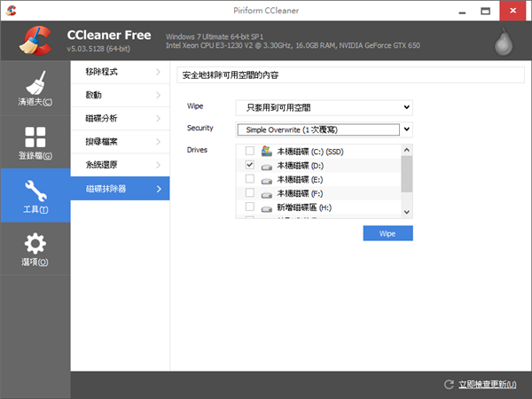Click the 安全地抹除可用空間的內容 heading
This screenshot has height=399, width=532.
(x=231, y=75)
